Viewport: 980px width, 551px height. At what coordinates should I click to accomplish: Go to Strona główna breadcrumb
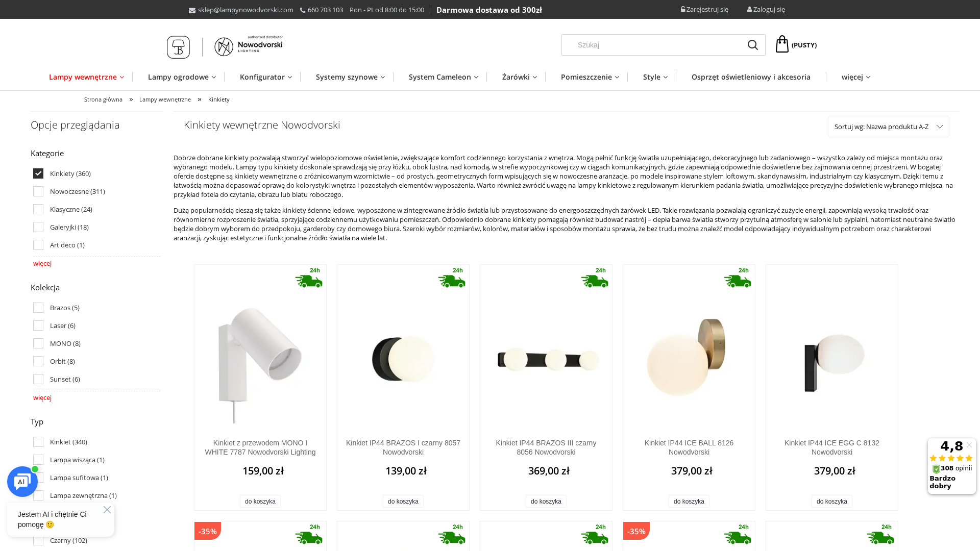pyautogui.click(x=103, y=99)
